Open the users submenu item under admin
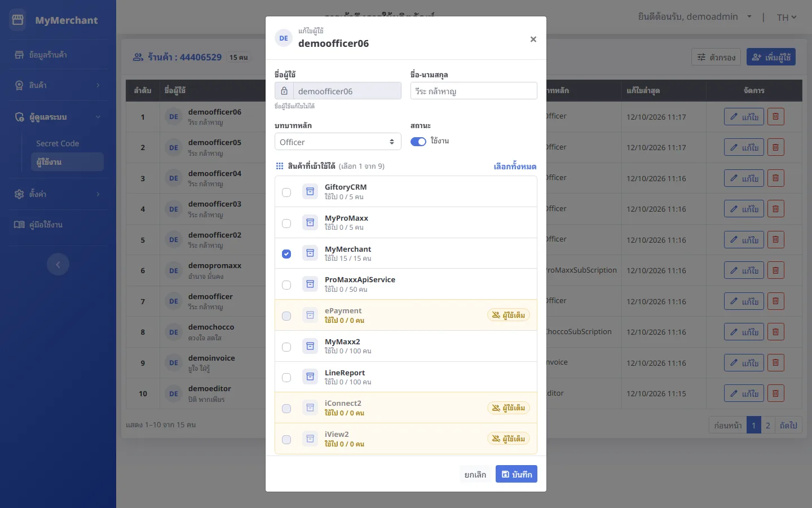Screen dimensions: 812x508 [x=68, y=162]
